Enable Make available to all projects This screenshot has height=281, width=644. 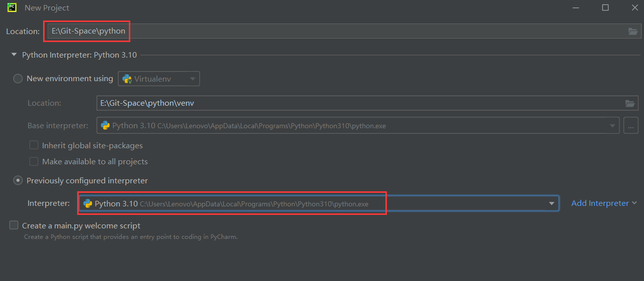[x=34, y=161]
